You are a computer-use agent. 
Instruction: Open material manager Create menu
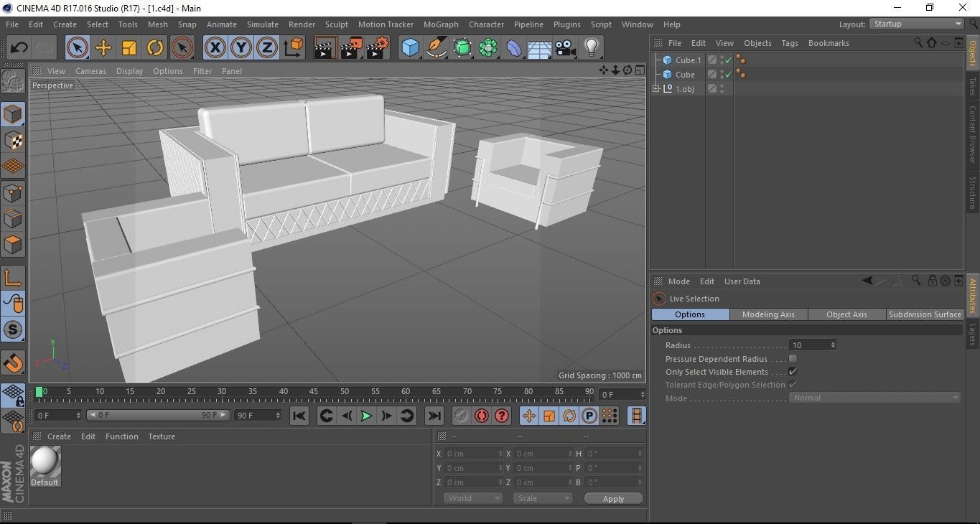coord(59,436)
